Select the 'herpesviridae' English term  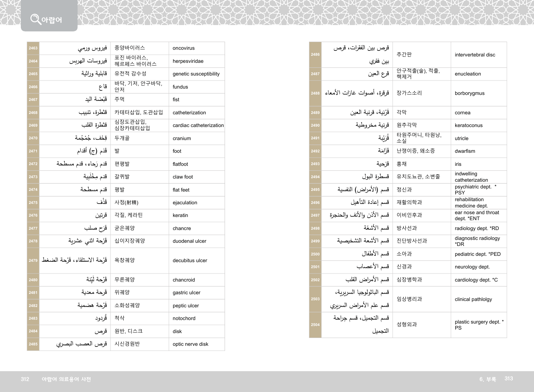pos(188,61)
